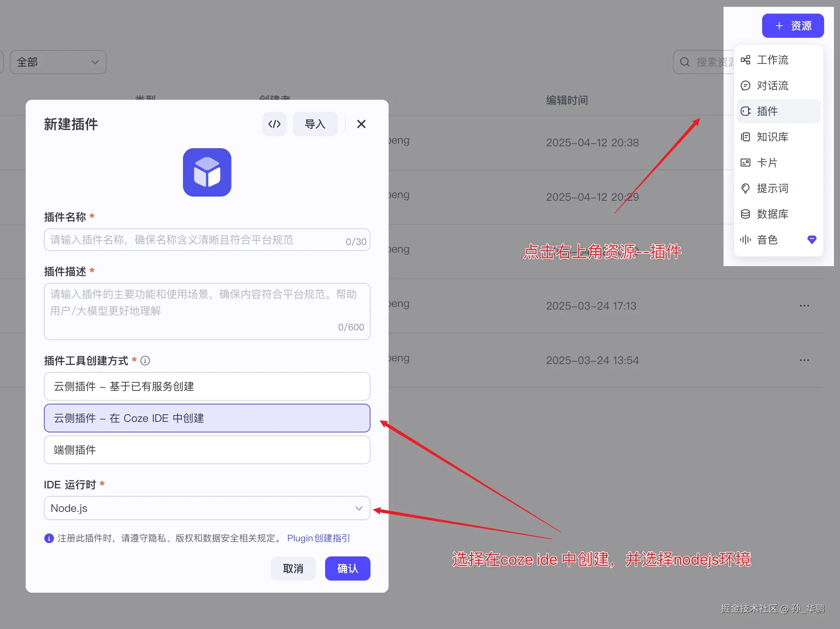The width and height of the screenshot is (840, 629).
Task: Click the 确认 confirm button
Action: [347, 568]
